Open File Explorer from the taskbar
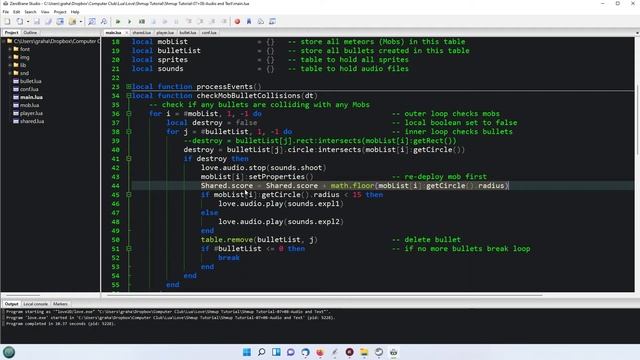This screenshot has height=360, width=640. [364, 352]
